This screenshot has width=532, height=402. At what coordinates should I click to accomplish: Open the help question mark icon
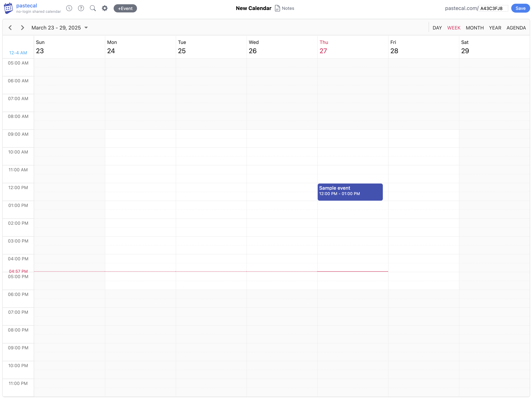click(x=81, y=8)
